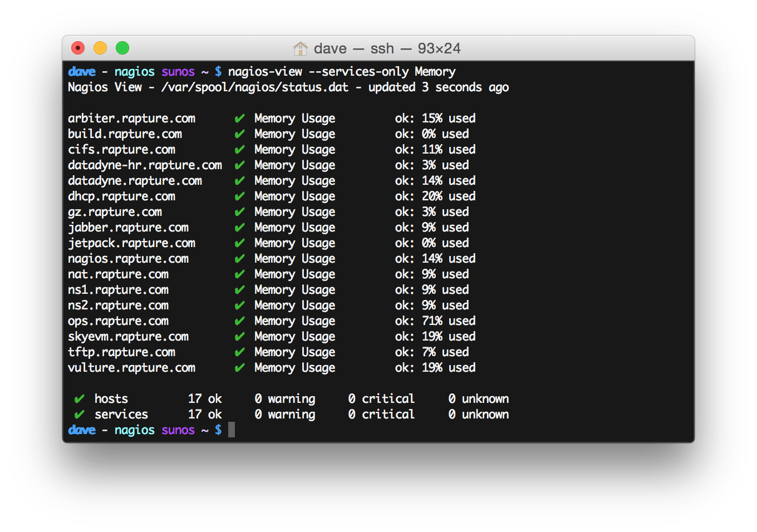This screenshot has width=757, height=532.
Task: Click the terminal cursor at the last prompt
Action: (232, 430)
